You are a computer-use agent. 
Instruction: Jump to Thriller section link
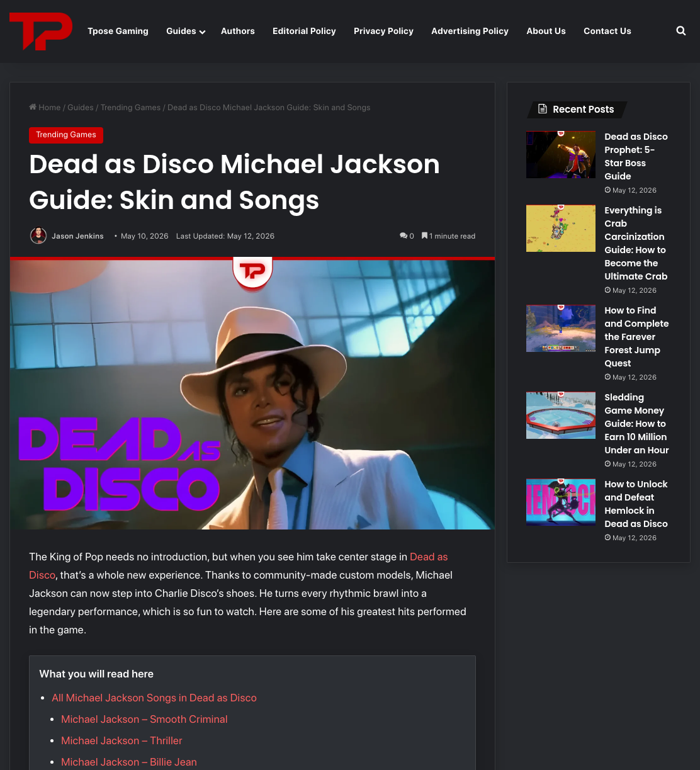click(121, 740)
